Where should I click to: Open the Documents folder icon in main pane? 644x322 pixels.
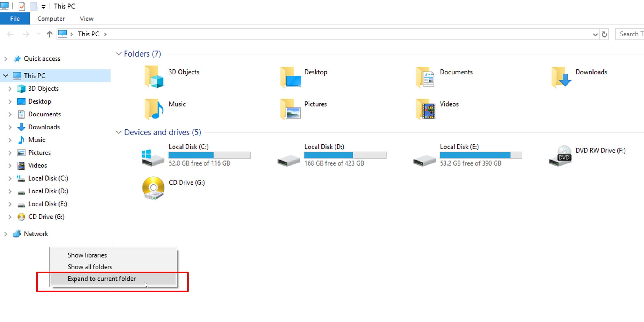(x=425, y=77)
